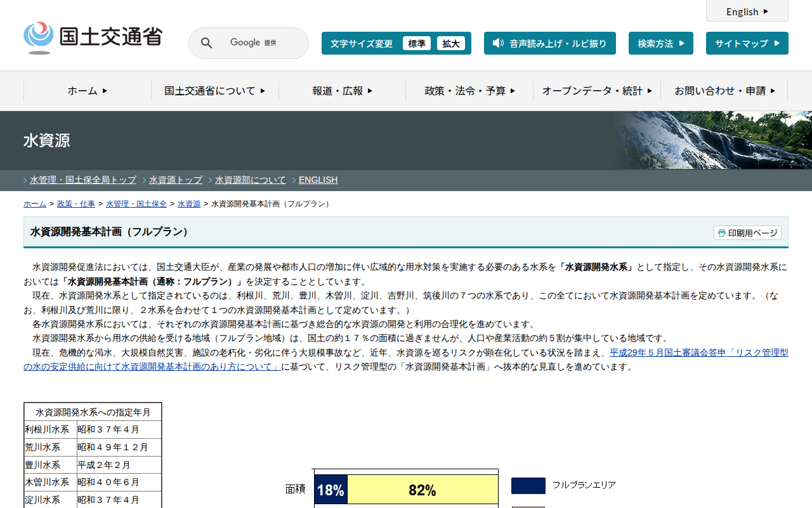Image resolution: width=812 pixels, height=508 pixels.
Task: Open the サイトマップ page
Action: [747, 43]
